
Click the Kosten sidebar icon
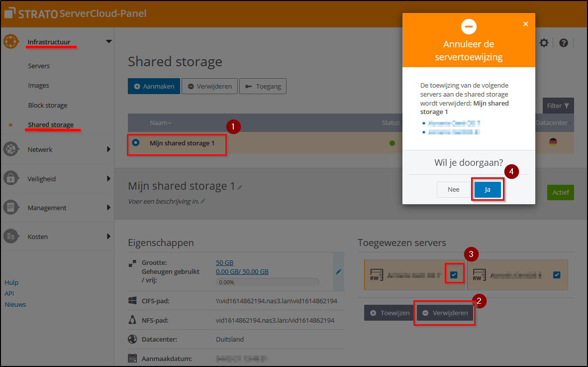[10, 237]
